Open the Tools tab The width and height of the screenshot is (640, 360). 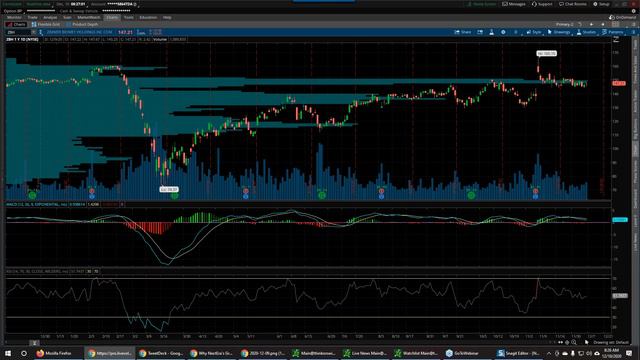129,18
